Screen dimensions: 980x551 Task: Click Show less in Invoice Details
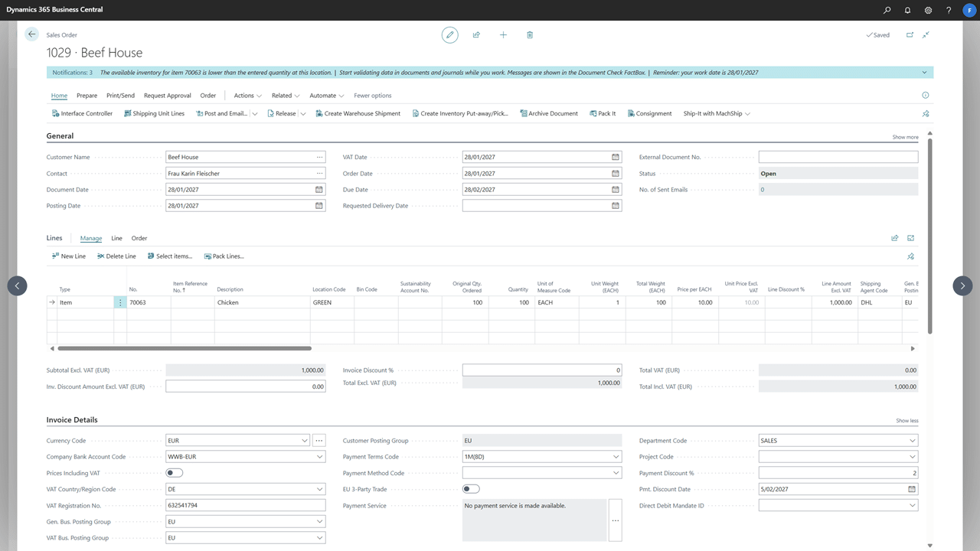coord(906,421)
